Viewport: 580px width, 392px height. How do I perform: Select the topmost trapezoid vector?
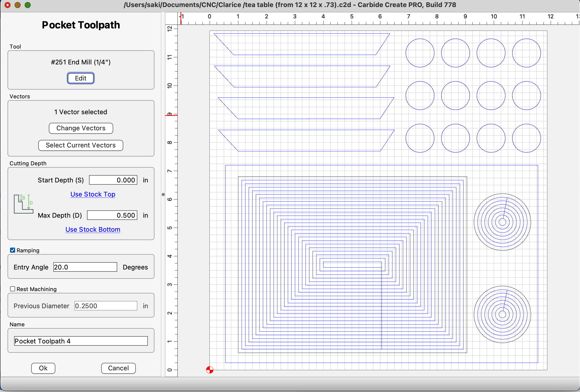(x=302, y=44)
